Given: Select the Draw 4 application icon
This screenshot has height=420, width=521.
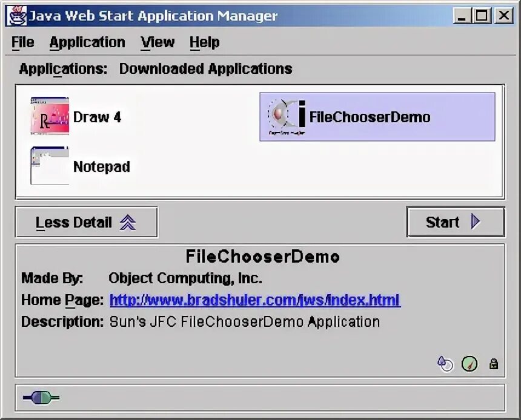Looking at the screenshot, I should (x=50, y=116).
